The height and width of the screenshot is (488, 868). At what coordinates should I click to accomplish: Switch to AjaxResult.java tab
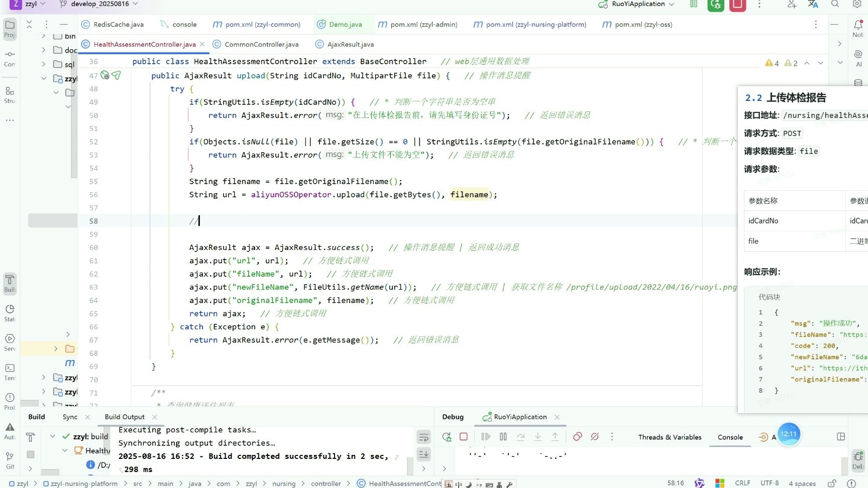(345, 45)
